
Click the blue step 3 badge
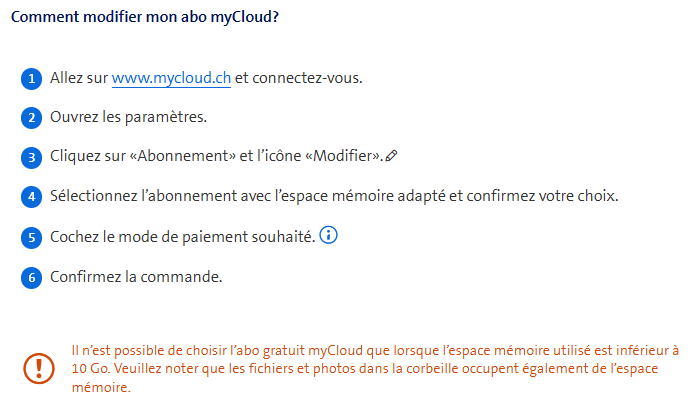pos(33,158)
